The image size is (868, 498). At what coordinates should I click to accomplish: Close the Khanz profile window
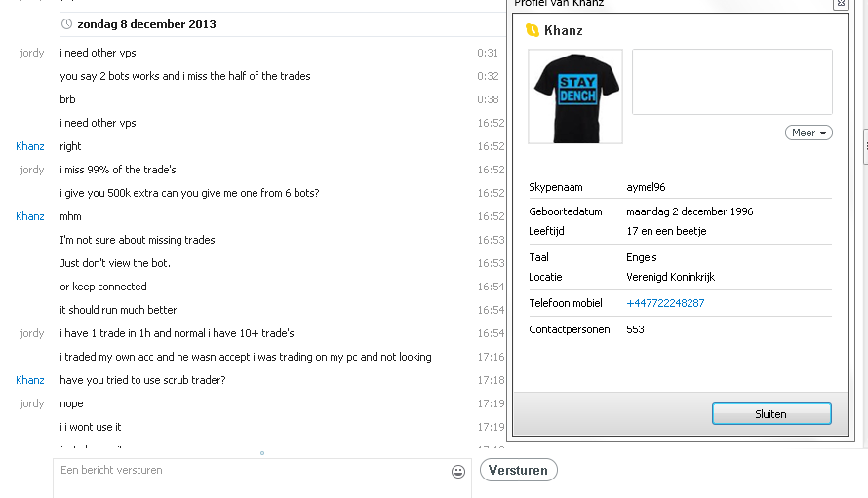841,3
